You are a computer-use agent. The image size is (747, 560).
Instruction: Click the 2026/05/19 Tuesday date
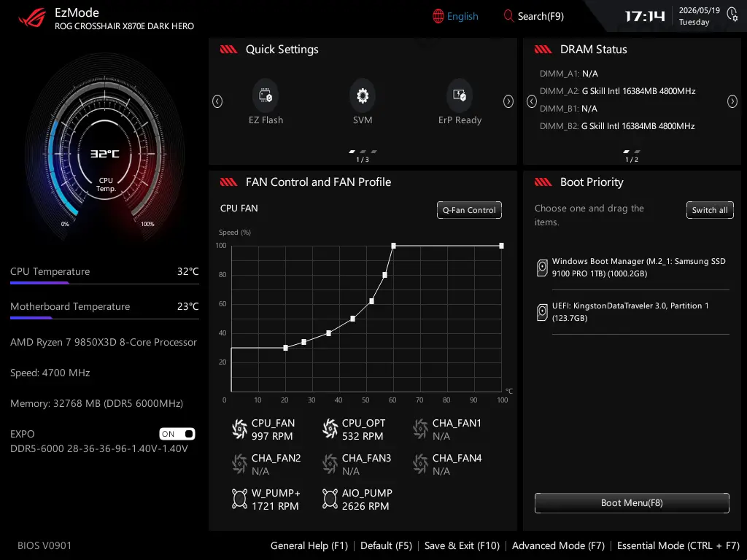[x=699, y=16]
